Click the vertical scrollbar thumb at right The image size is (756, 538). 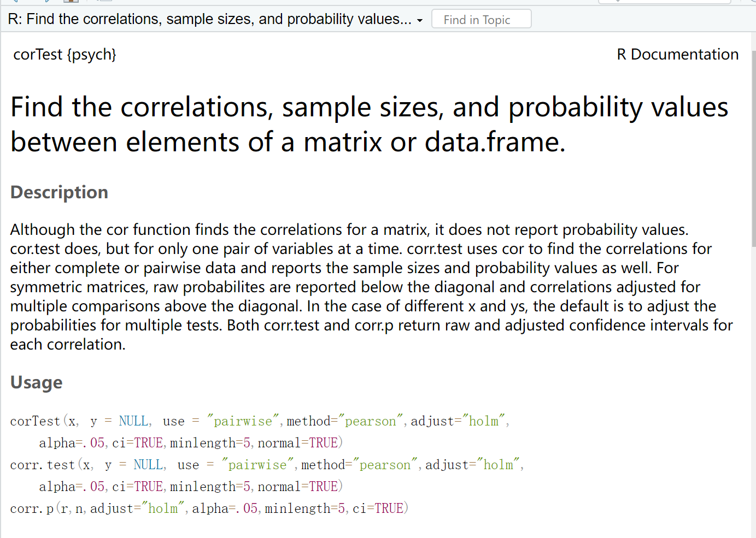click(x=754, y=147)
